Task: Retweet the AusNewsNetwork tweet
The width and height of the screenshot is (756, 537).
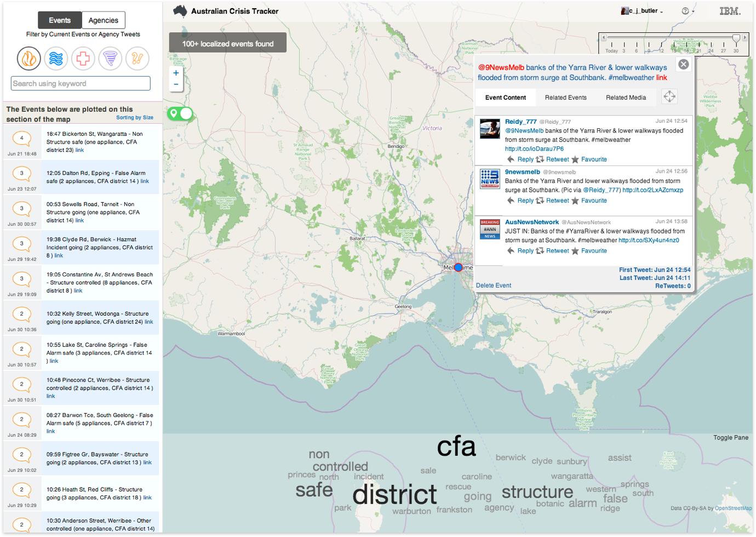Action: (553, 251)
